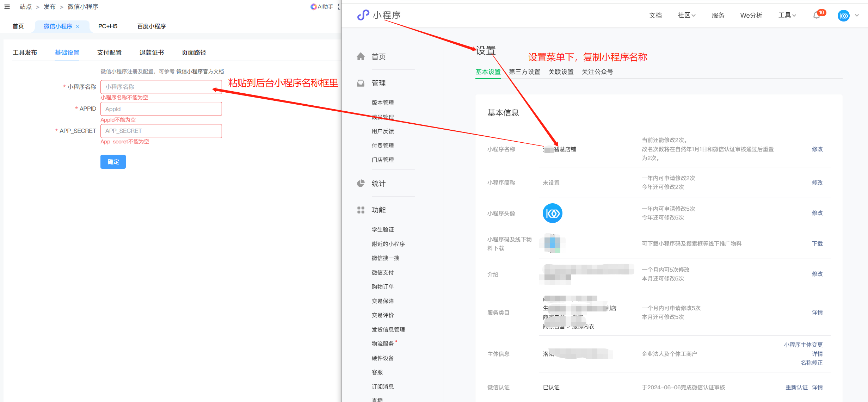Click the account avatar icon

[x=843, y=16]
